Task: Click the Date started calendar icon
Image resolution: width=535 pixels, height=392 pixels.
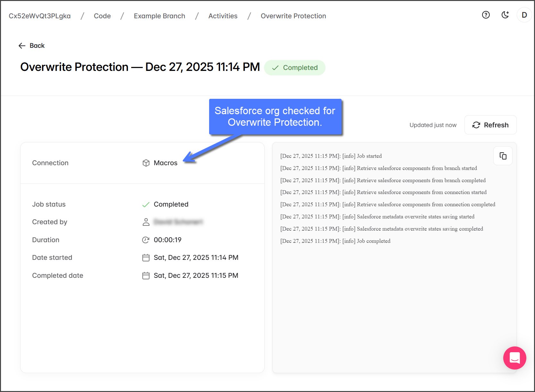Action: [146, 258]
